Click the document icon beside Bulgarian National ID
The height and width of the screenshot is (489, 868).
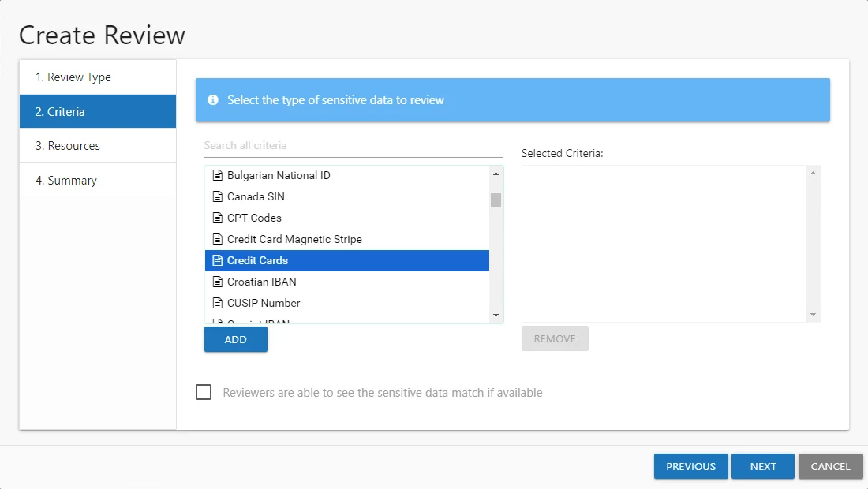click(218, 175)
